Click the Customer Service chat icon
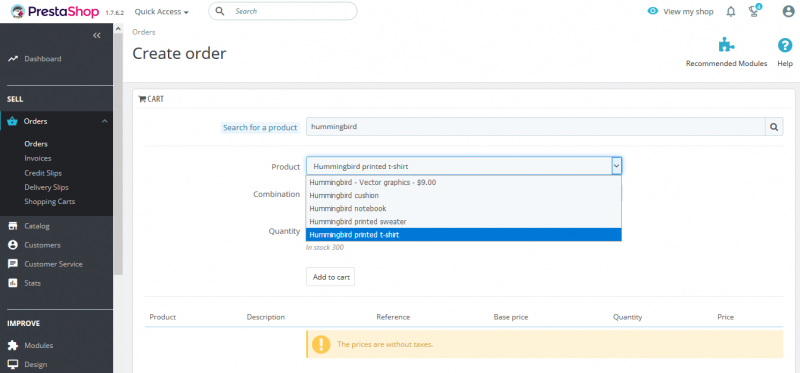Image resolution: width=800 pixels, height=373 pixels. (13, 264)
